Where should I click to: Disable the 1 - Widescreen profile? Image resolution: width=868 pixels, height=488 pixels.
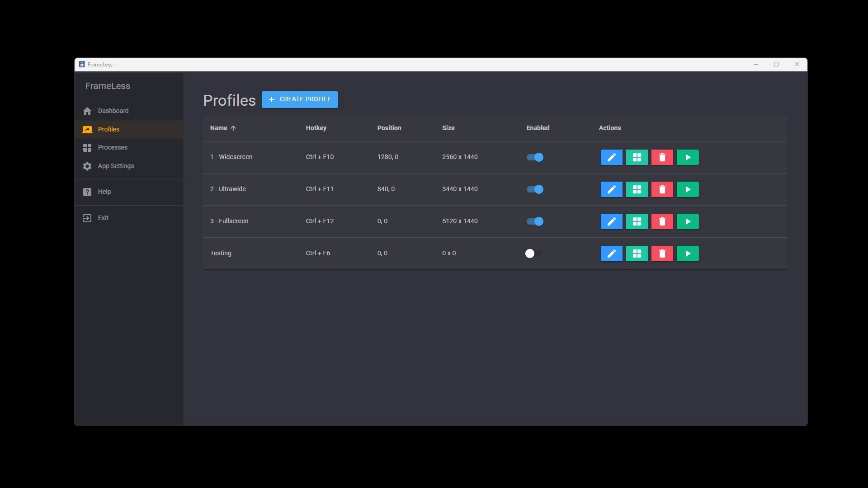pyautogui.click(x=534, y=157)
